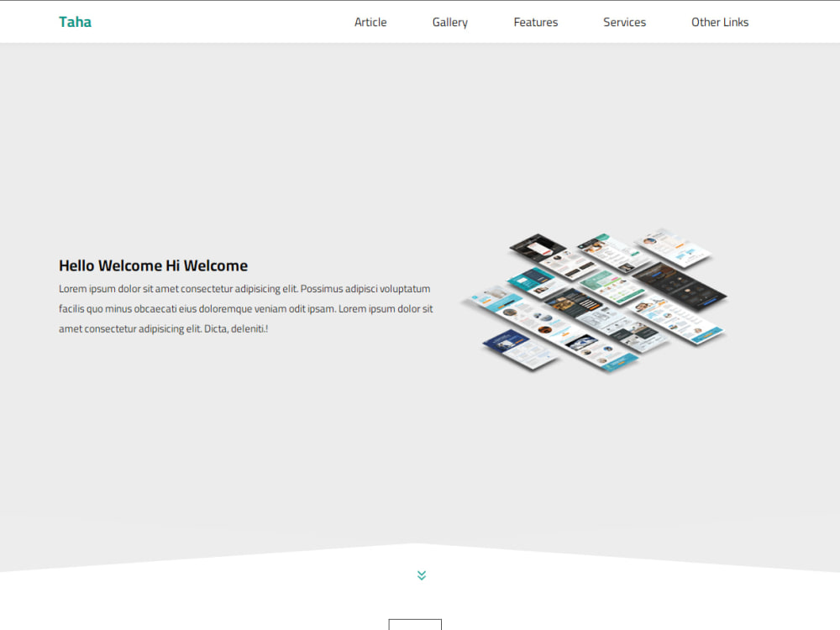Click the Lorem ipsum paragraph text

pos(246,308)
